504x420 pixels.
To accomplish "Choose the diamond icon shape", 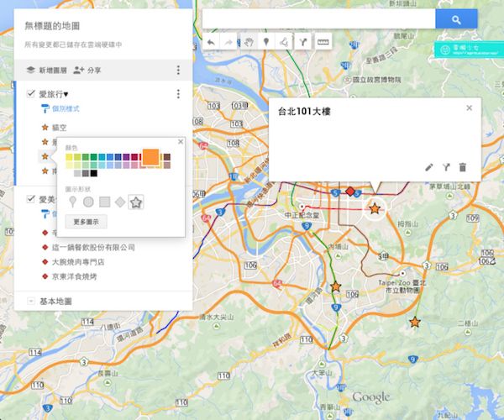I will click(120, 202).
